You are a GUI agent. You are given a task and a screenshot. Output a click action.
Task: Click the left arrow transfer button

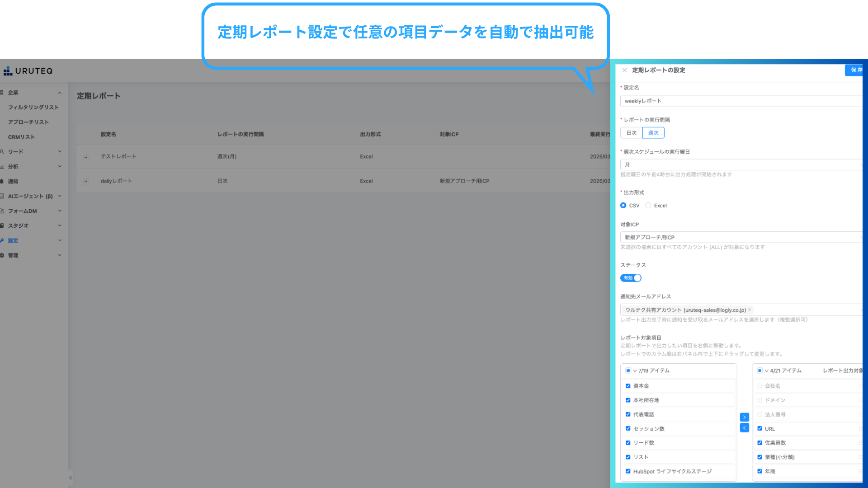coord(744,428)
